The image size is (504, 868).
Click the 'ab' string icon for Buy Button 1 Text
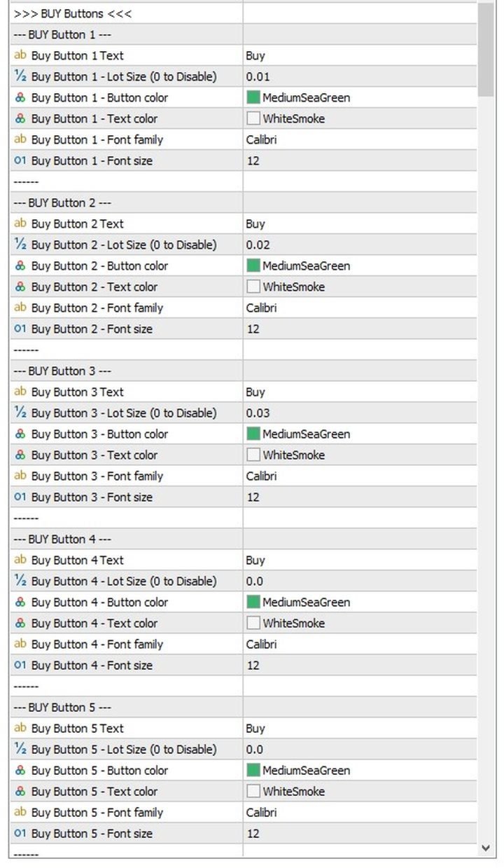pyautogui.click(x=20, y=55)
